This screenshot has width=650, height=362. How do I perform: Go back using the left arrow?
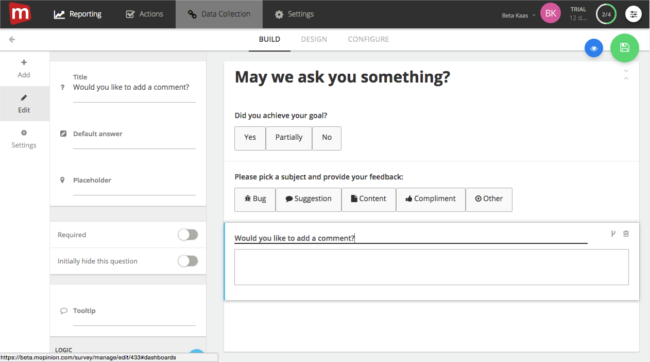(12, 39)
